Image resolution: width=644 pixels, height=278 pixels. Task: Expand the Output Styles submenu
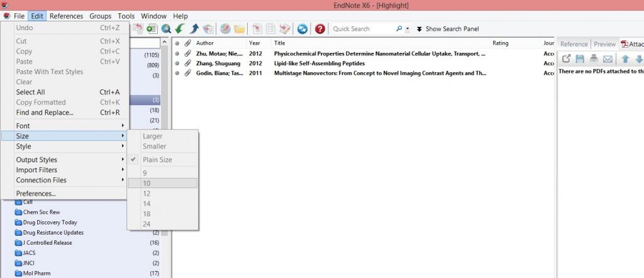tap(65, 160)
